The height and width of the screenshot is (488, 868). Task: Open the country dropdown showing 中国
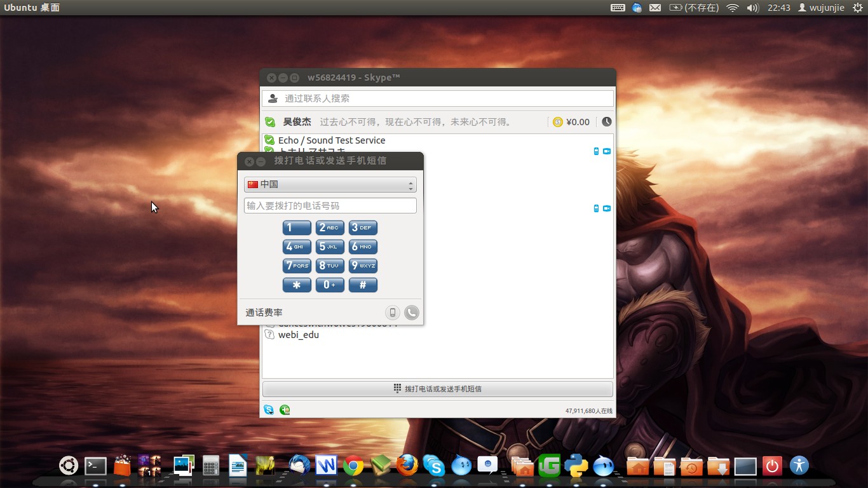click(330, 184)
